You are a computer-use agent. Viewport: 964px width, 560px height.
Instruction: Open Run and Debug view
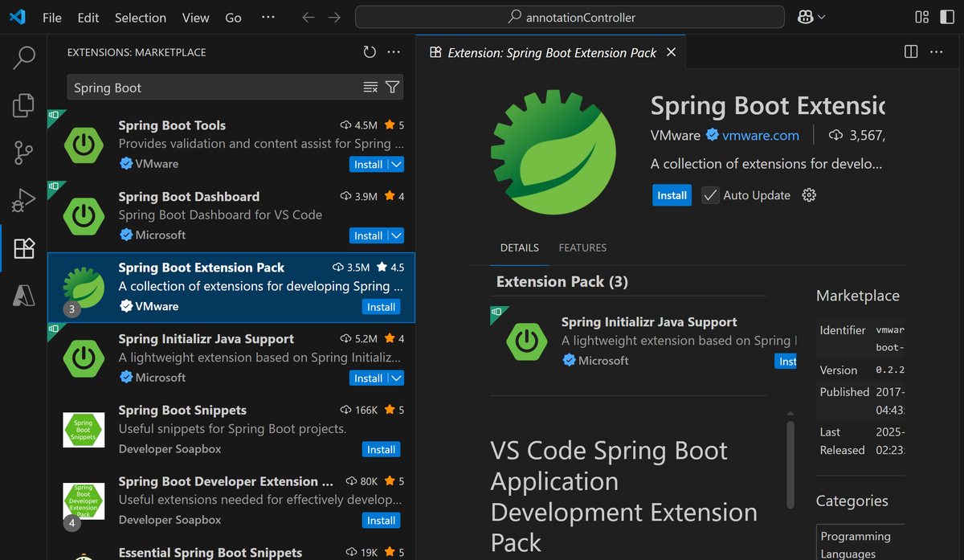(x=24, y=200)
